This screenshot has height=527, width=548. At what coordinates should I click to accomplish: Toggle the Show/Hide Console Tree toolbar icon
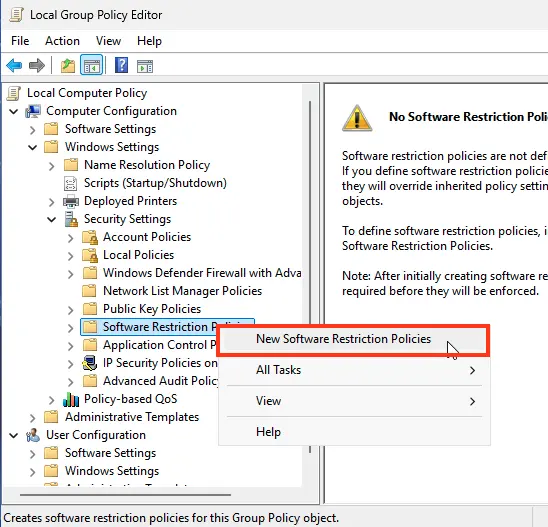point(92,65)
